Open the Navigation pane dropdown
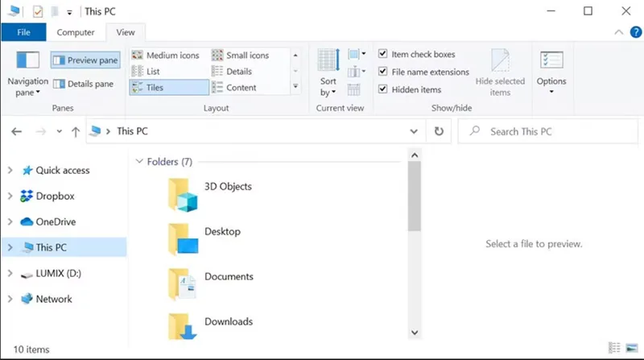Image resolution: width=644 pixels, height=360 pixels. 27,74
